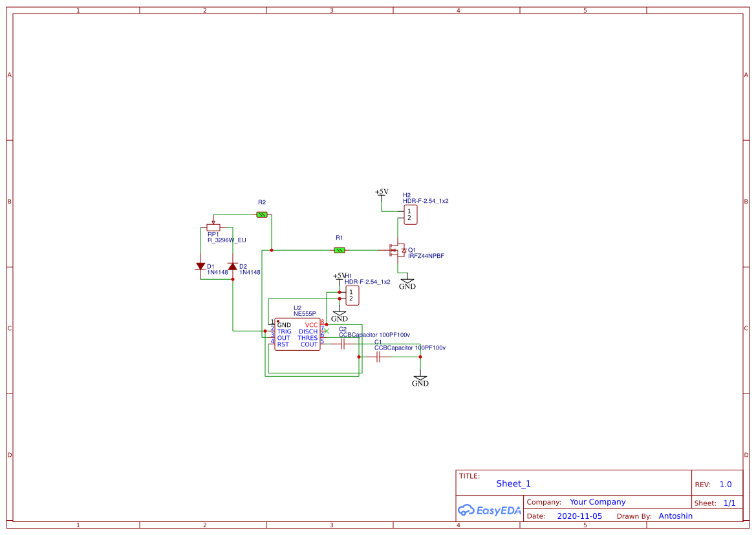Screen dimensions: 756x535
Task: Click the +5V power flag above H2
Action: pyautogui.click(x=382, y=193)
